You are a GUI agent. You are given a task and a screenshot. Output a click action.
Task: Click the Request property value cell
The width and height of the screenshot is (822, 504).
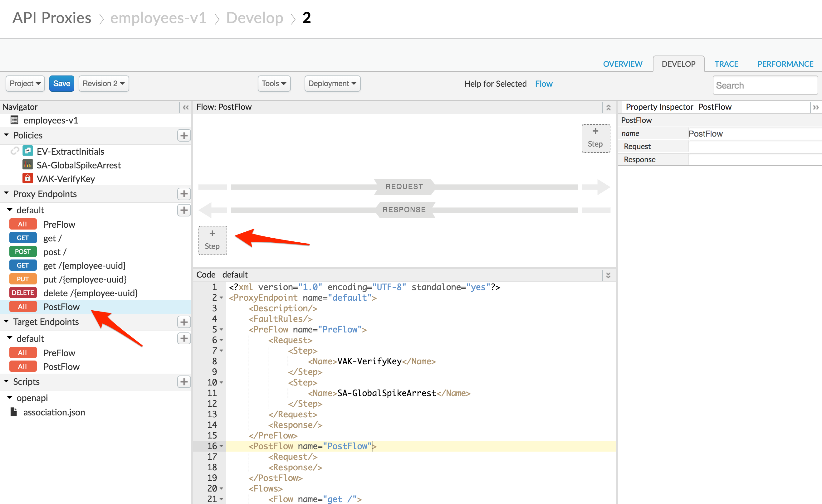tap(755, 146)
